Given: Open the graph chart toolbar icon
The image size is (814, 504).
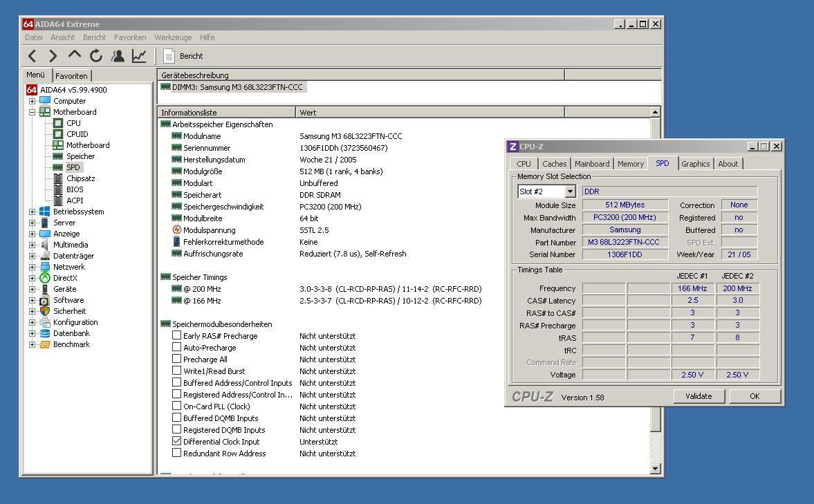Looking at the screenshot, I should tap(139, 55).
